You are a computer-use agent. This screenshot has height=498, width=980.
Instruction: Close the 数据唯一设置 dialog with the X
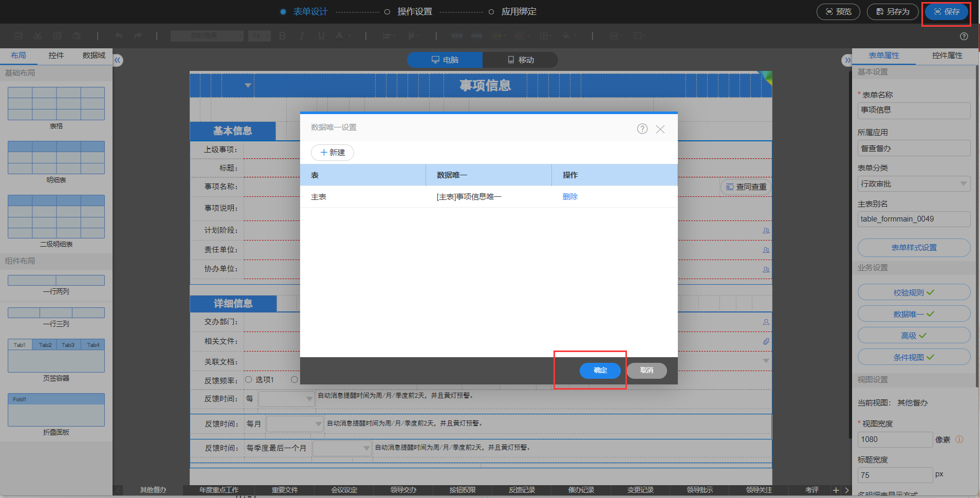660,130
